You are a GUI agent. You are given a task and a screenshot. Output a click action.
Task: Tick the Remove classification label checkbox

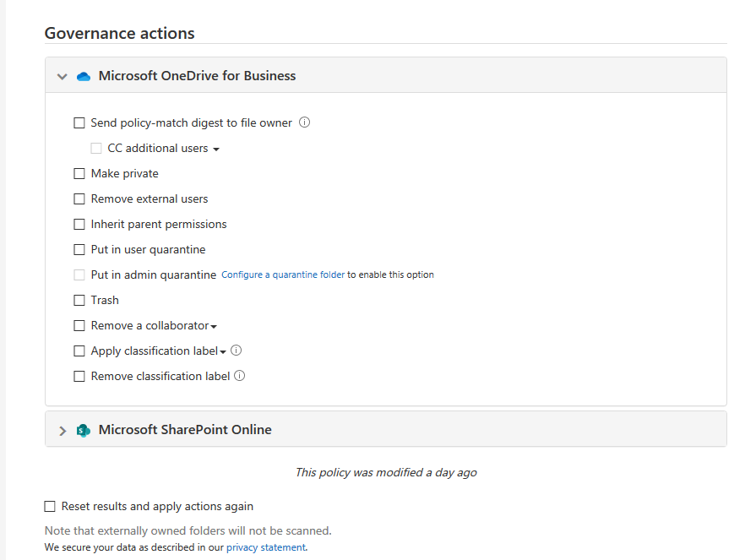click(79, 377)
